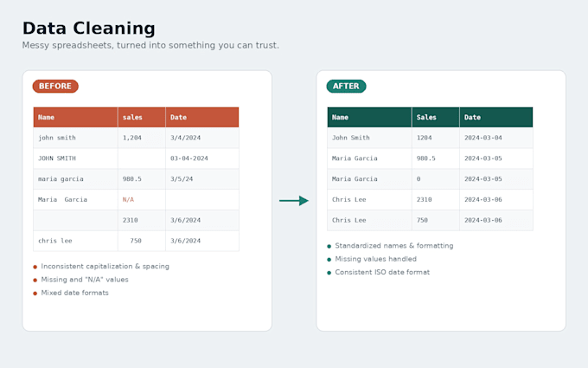Click the red N/A cell

pos(142,199)
